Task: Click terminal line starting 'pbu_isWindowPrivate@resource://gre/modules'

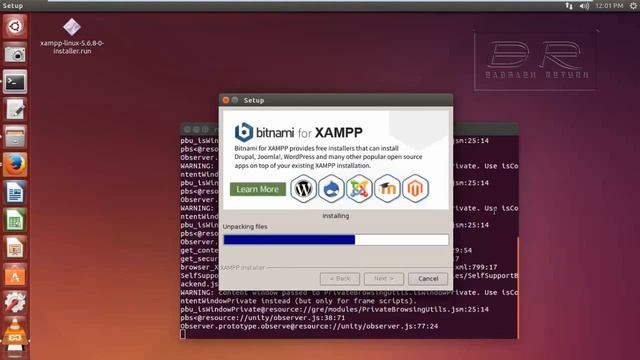Action: point(335,309)
